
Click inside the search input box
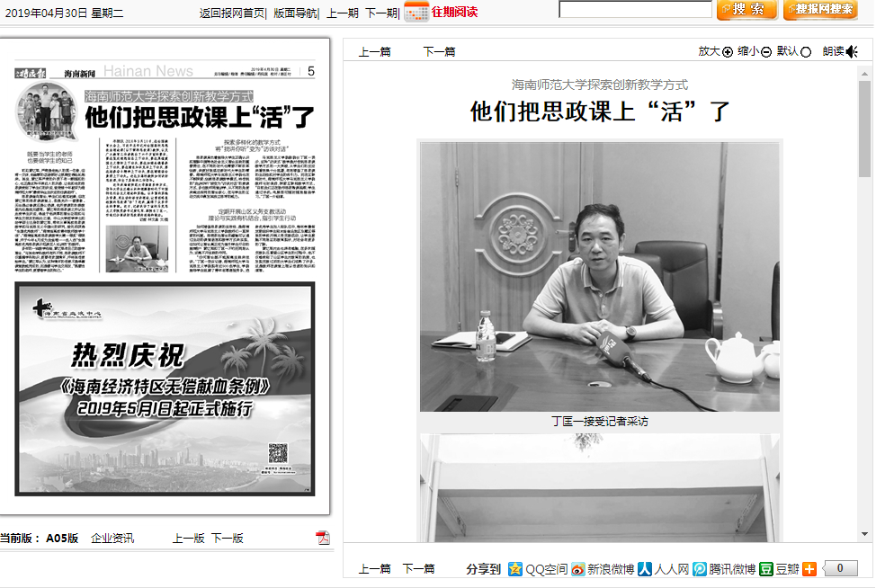(x=635, y=10)
